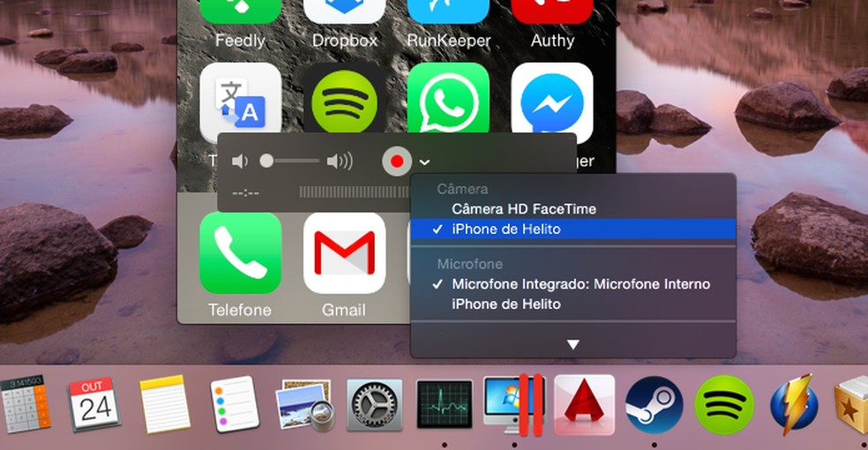
Task: Select iPhone de Helito under Microfone
Action: pos(573,304)
